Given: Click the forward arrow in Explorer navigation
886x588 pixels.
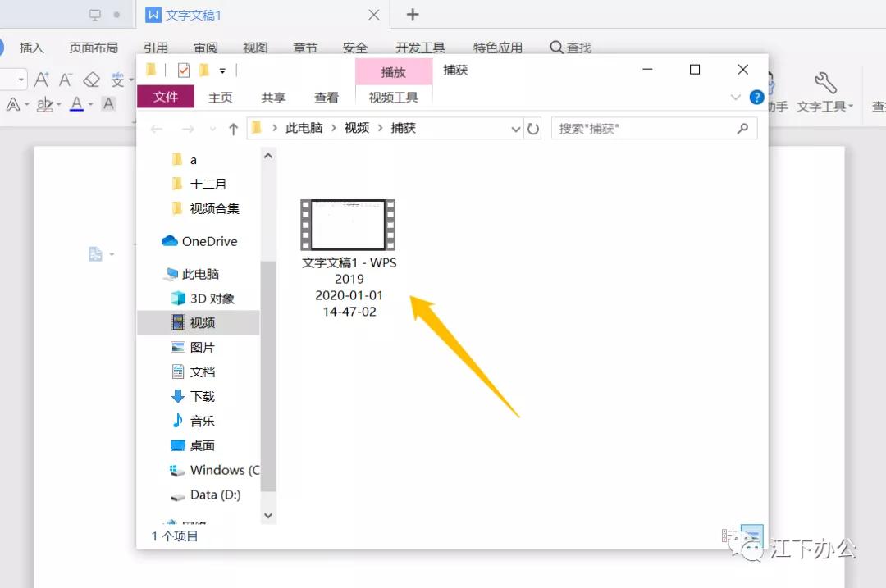Looking at the screenshot, I should (188, 130).
